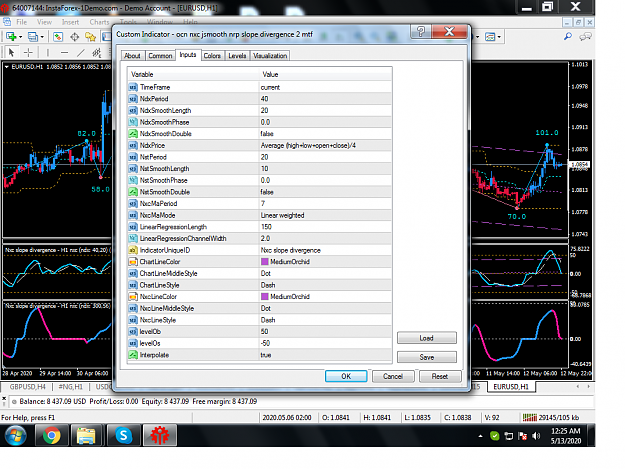Viewport: 625px width, 469px height.
Task: Open the TimeFrame value dropdown
Action: pos(325,87)
